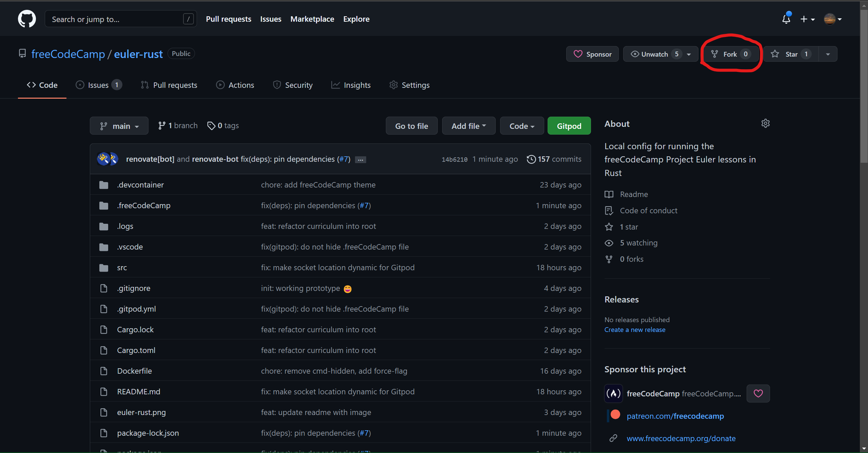
Task: Expand the Unwatch options arrow
Action: [689, 54]
